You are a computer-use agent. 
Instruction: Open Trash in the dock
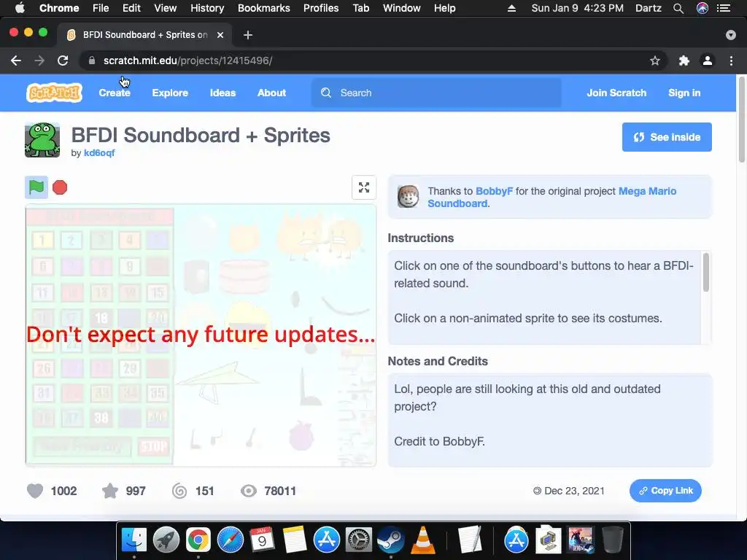pos(613,540)
